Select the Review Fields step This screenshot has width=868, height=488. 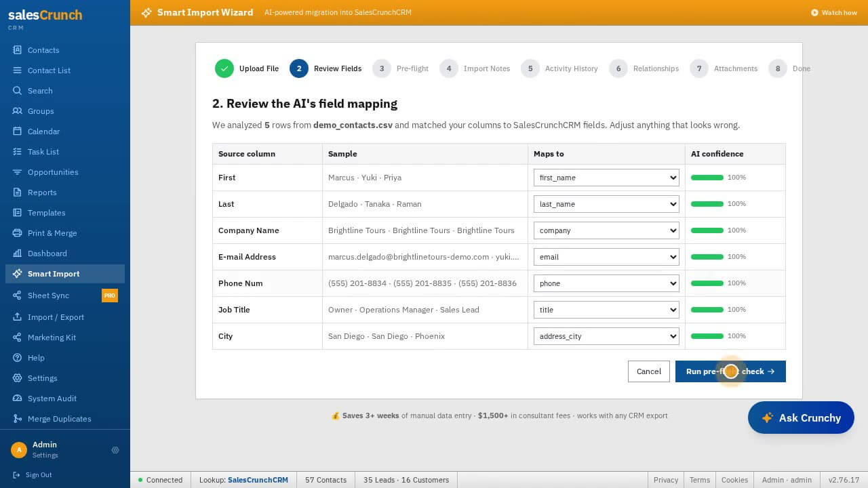coord(325,68)
